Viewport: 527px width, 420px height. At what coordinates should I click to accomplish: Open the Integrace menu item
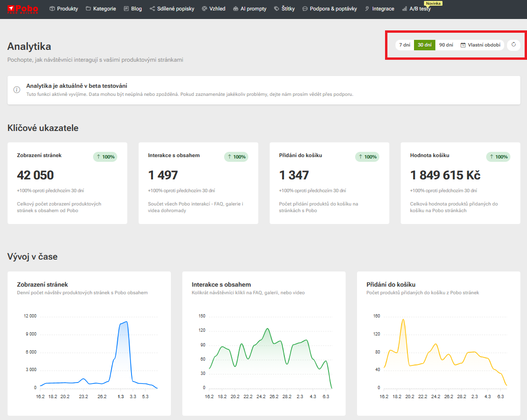coord(379,9)
